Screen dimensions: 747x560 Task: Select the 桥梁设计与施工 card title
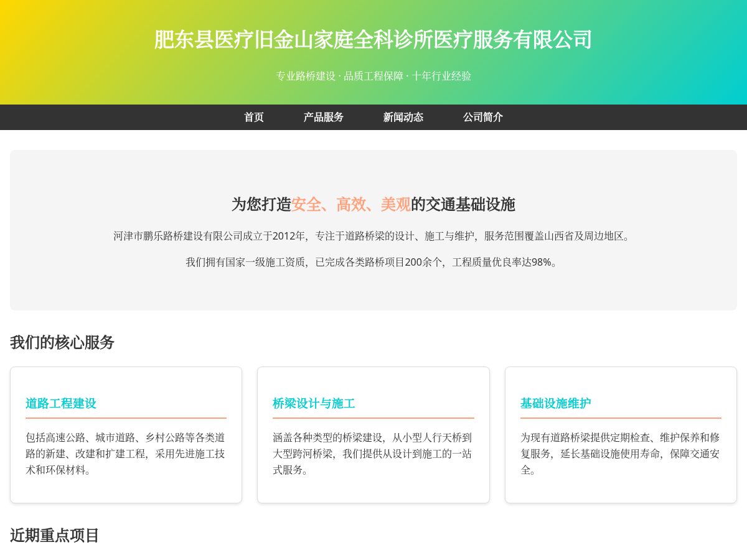[314, 403]
